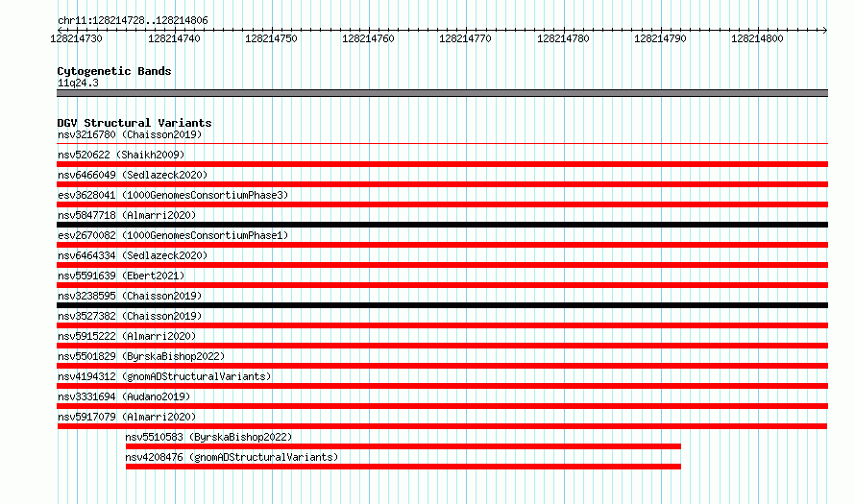Viewport: 855px width, 504px height.
Task: Click ruler position 128214750
Action: tap(271, 38)
